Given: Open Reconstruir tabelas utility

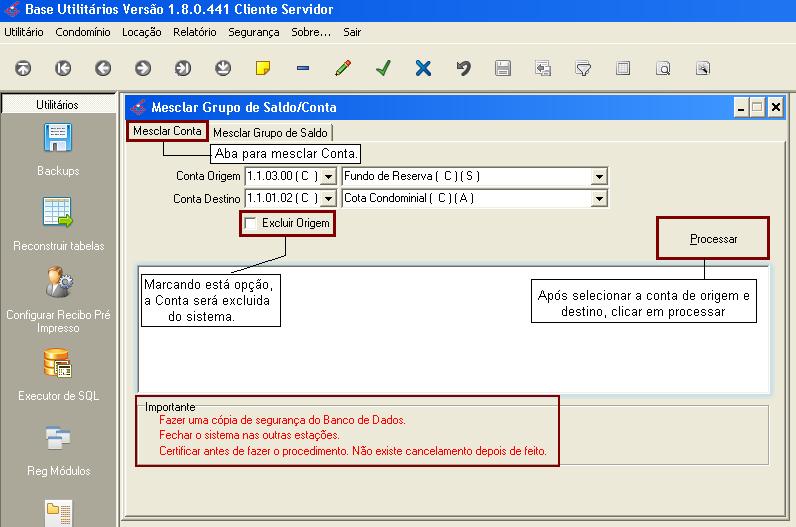Looking at the screenshot, I should tap(58, 224).
